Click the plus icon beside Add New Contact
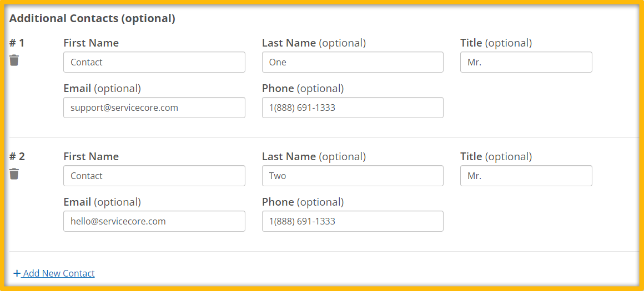The image size is (644, 291). tap(17, 273)
